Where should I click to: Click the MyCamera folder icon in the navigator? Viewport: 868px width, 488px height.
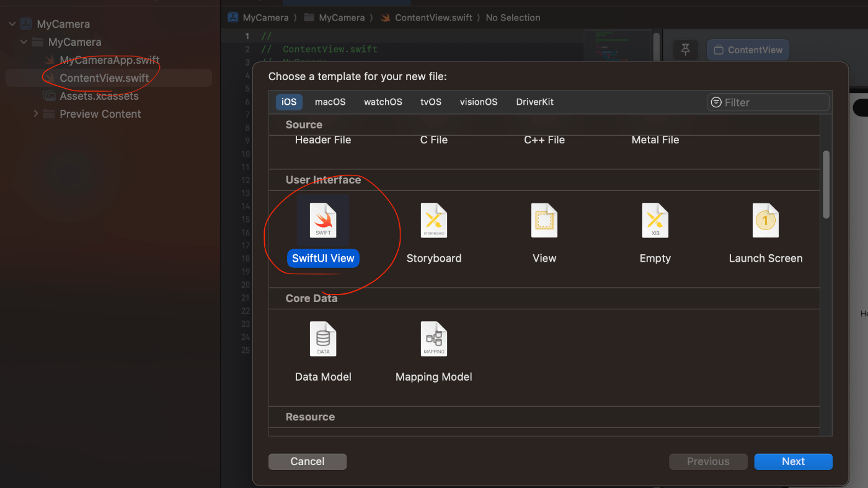pyautogui.click(x=38, y=42)
